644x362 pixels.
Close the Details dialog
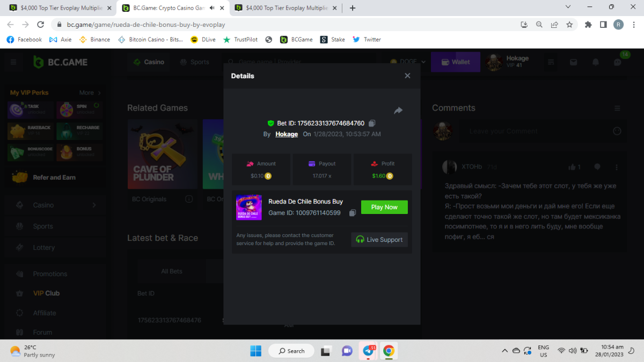click(x=407, y=76)
